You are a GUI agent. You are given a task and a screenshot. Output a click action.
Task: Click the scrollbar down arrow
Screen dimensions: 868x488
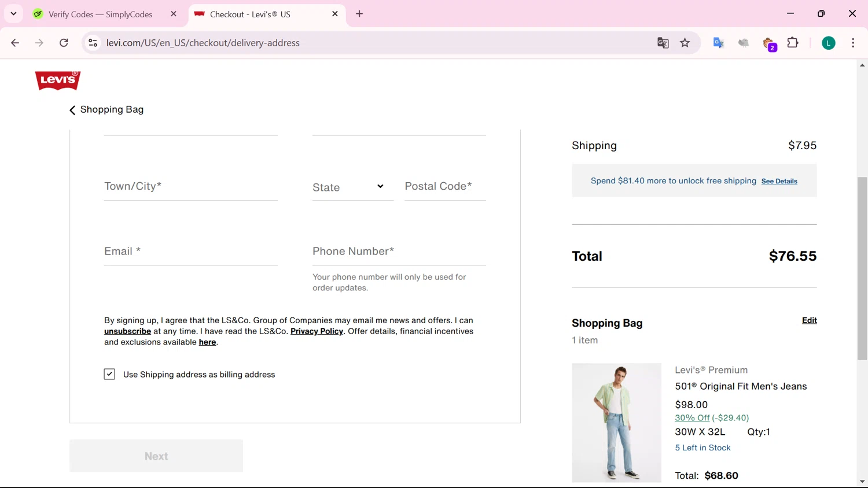(x=862, y=481)
